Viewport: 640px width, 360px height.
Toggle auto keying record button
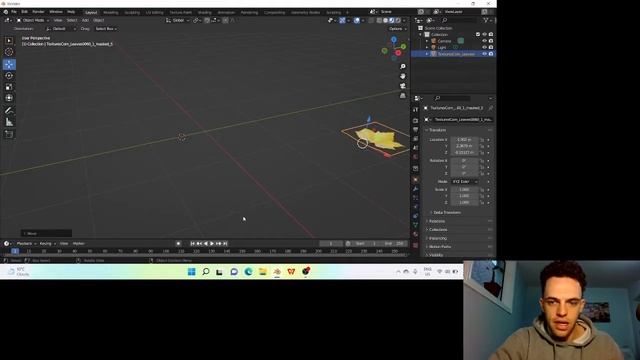point(178,244)
